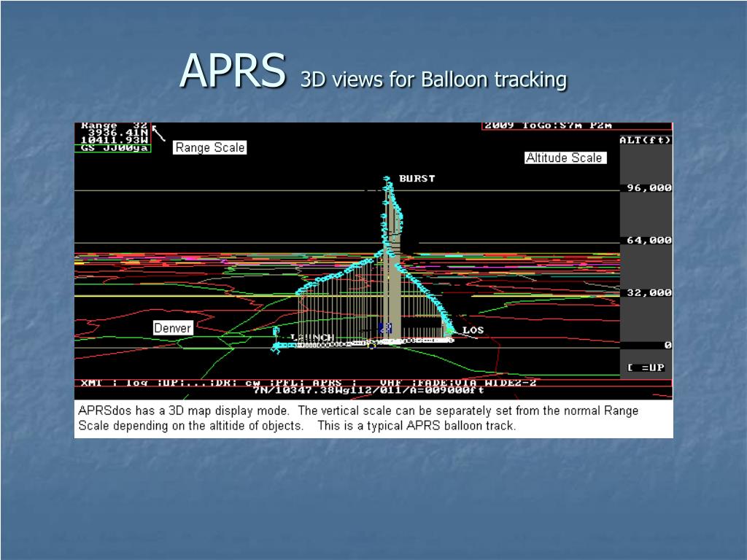Click the '64,000' altitude scale value
This screenshot has width=747, height=560.
coord(649,241)
